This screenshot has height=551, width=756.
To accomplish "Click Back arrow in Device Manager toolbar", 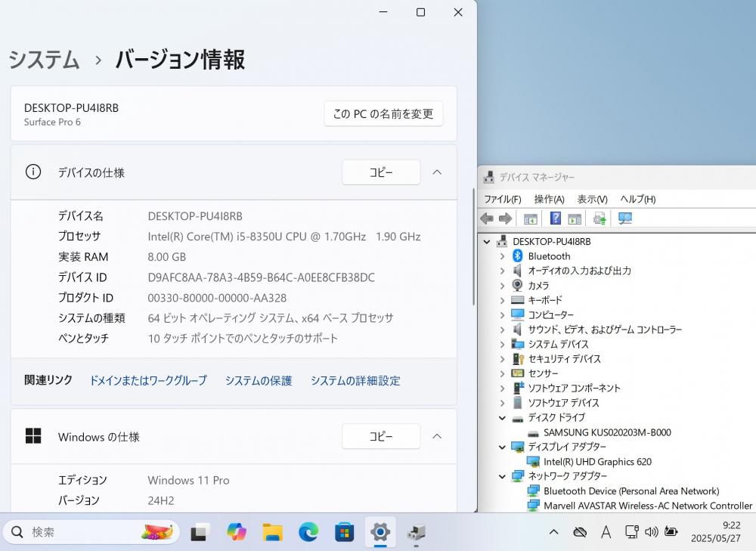I will tap(487, 219).
